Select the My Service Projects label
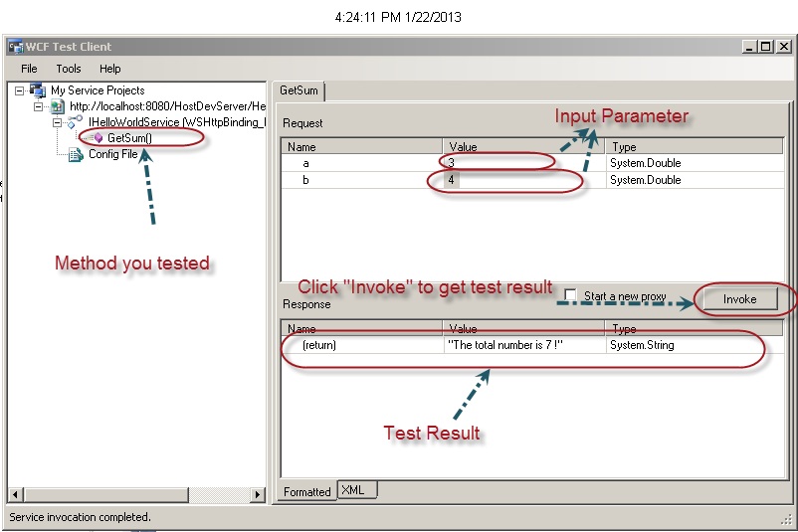This screenshot has height=532, width=798. [x=98, y=90]
